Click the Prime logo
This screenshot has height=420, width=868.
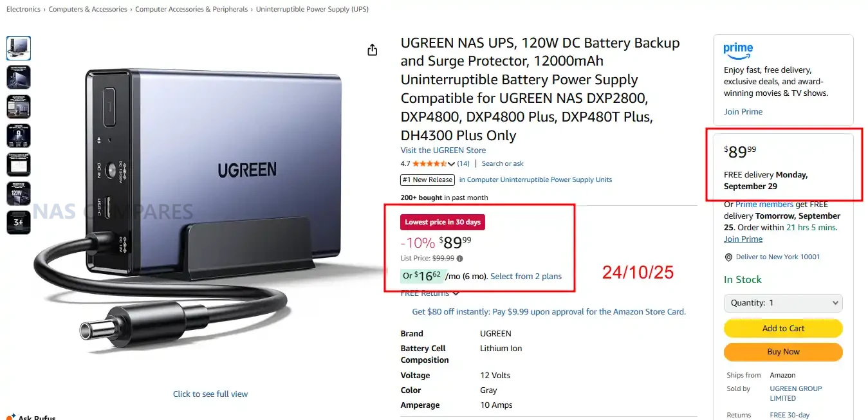[x=738, y=50]
